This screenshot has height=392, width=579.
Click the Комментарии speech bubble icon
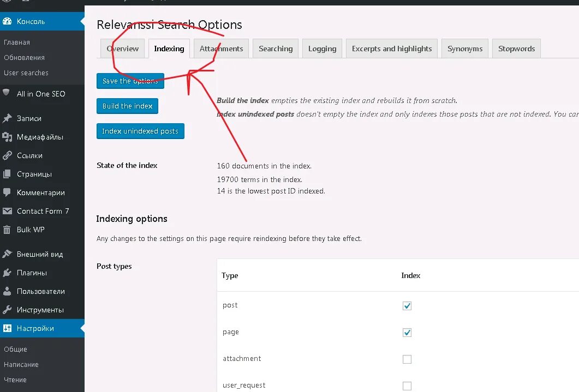(x=7, y=192)
